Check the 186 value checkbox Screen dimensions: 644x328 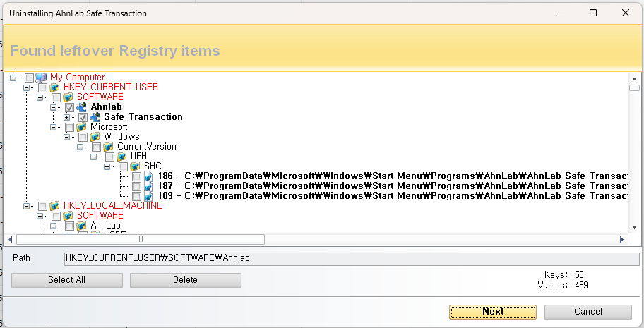[136, 176]
